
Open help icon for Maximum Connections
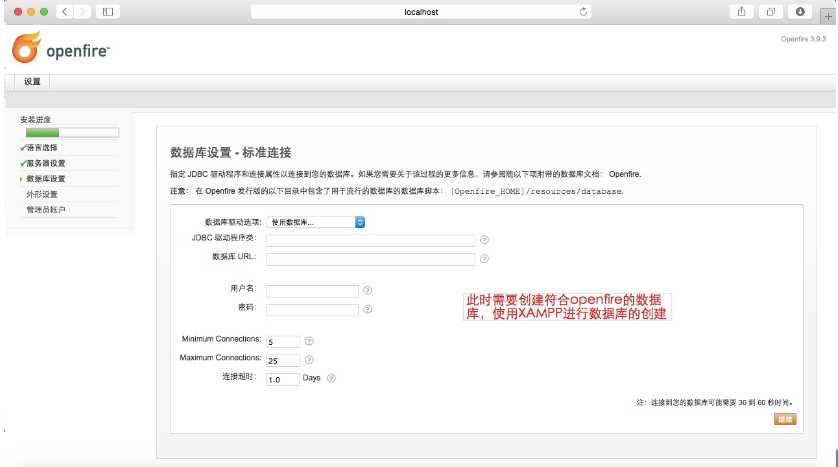309,360
